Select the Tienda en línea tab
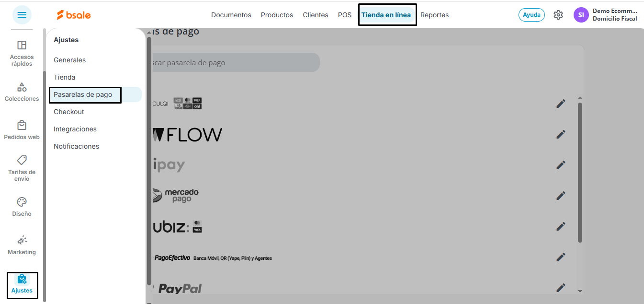 (387, 15)
